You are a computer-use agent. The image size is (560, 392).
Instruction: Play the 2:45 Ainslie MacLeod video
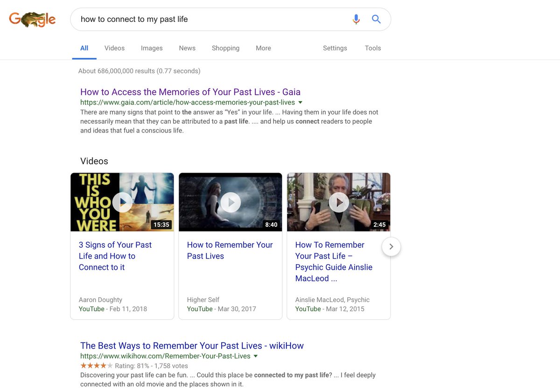[339, 202]
